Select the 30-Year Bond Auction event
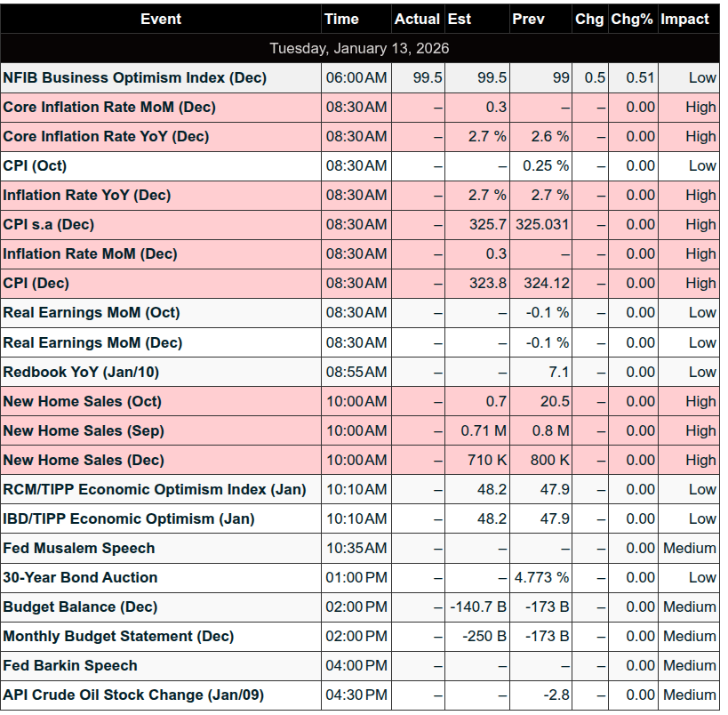This screenshot has width=728, height=715. (x=80, y=577)
